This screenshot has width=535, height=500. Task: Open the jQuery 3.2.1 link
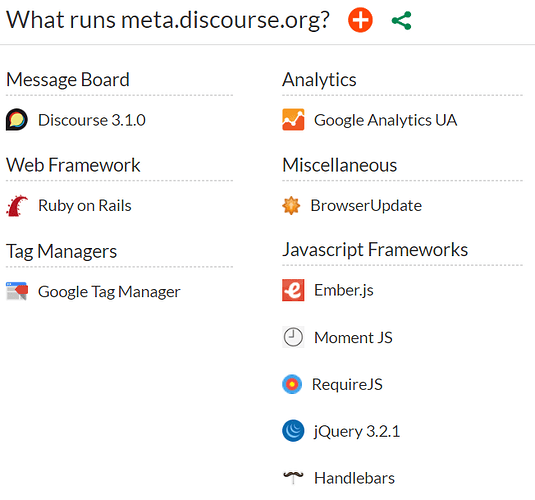(x=357, y=432)
